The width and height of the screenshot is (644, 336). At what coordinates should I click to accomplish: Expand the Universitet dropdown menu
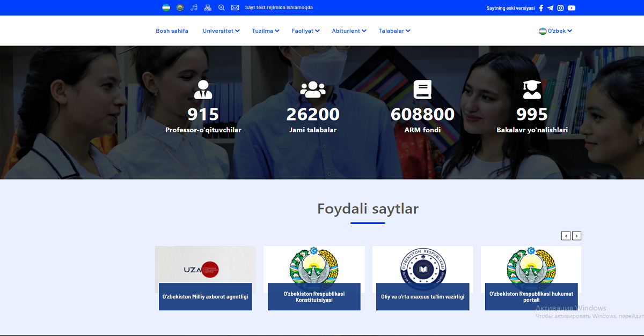221,31
